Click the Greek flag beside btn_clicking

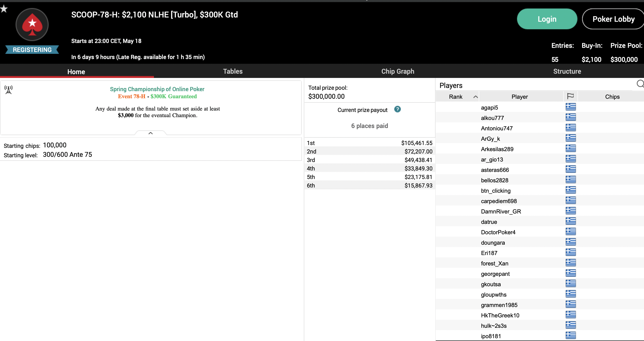pyautogui.click(x=571, y=190)
